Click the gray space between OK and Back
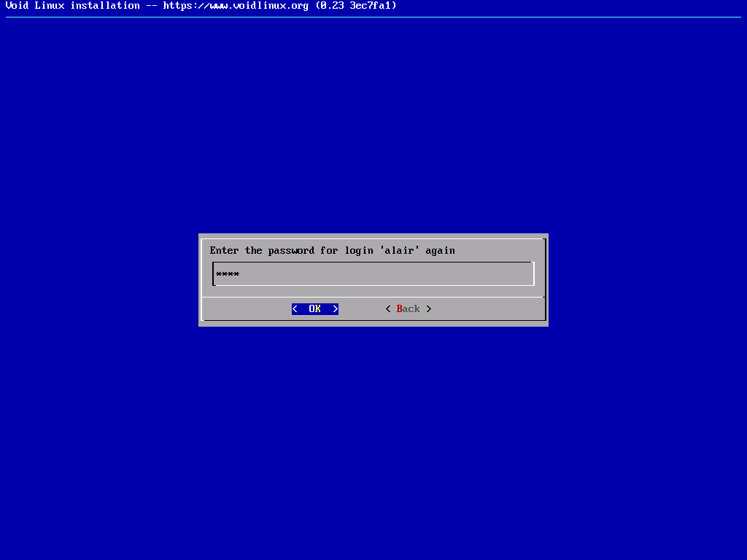This screenshot has height=560, width=747. 362,308
